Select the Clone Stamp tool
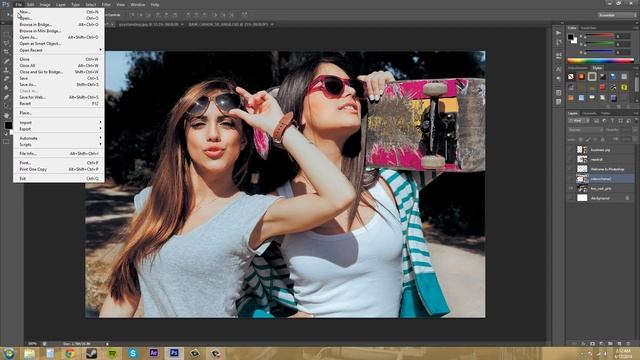 tap(6, 70)
